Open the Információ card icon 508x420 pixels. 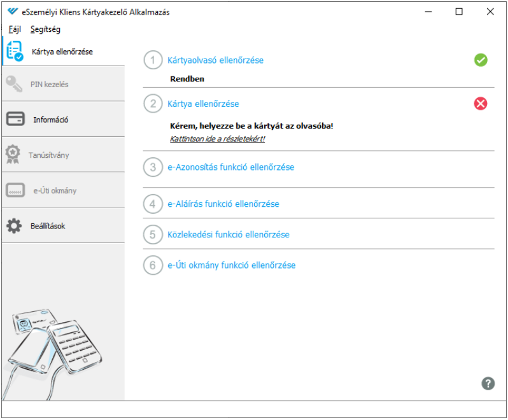tap(15, 119)
